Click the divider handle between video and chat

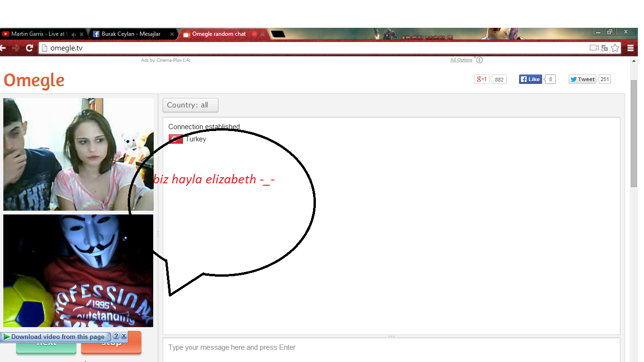pyautogui.click(x=158, y=234)
